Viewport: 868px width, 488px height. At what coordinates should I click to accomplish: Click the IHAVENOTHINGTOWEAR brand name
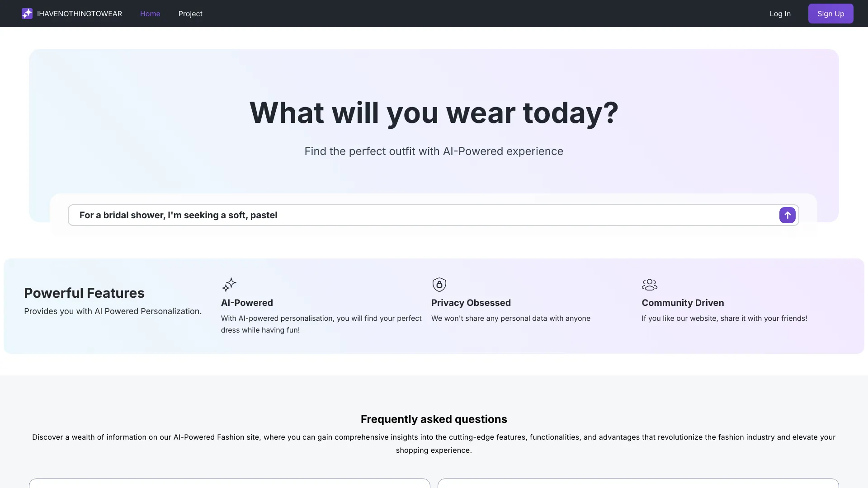80,14
